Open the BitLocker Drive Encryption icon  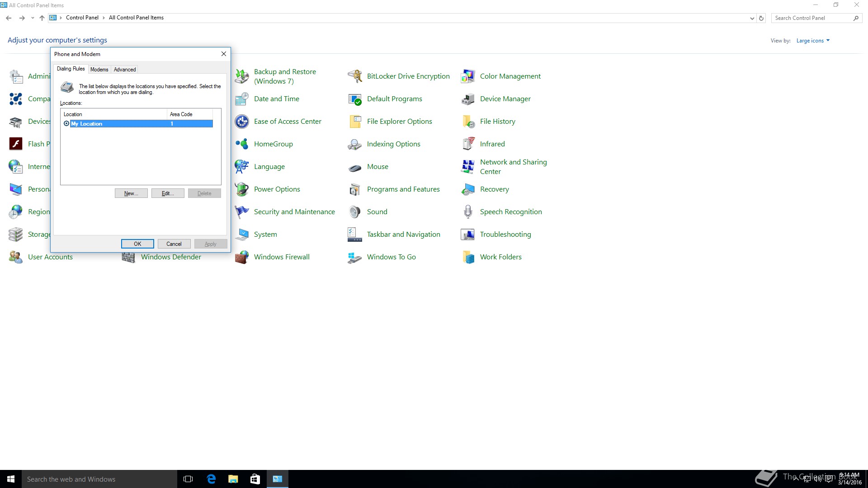pyautogui.click(x=355, y=76)
